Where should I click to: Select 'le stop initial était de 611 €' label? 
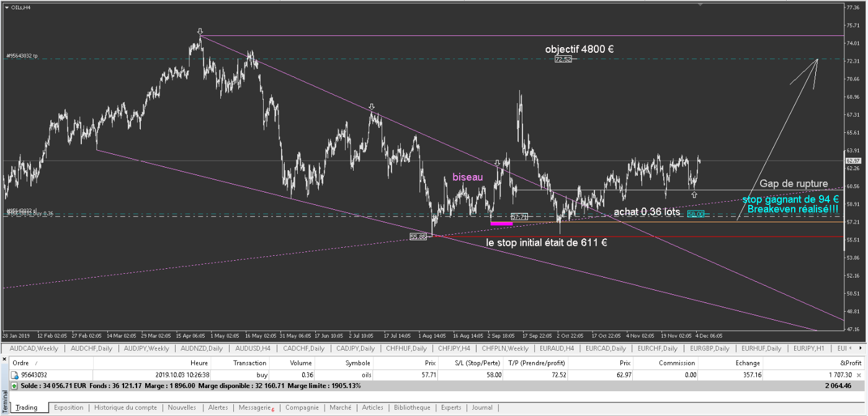point(547,243)
